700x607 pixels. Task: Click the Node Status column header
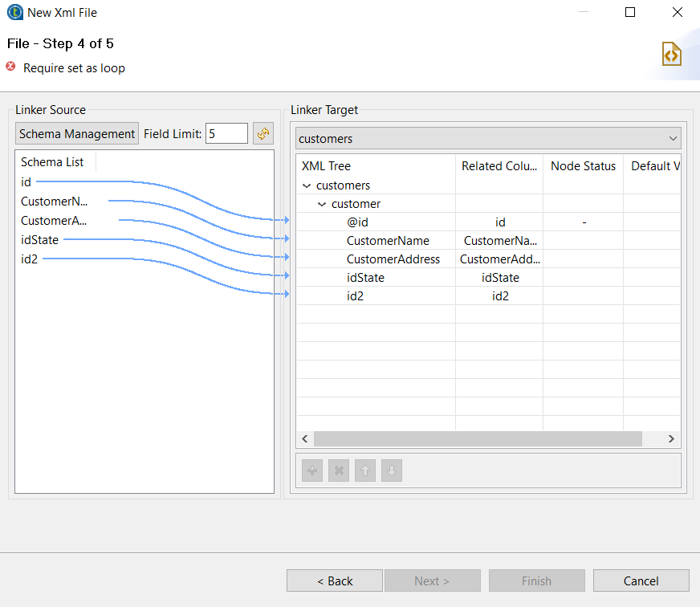click(583, 166)
